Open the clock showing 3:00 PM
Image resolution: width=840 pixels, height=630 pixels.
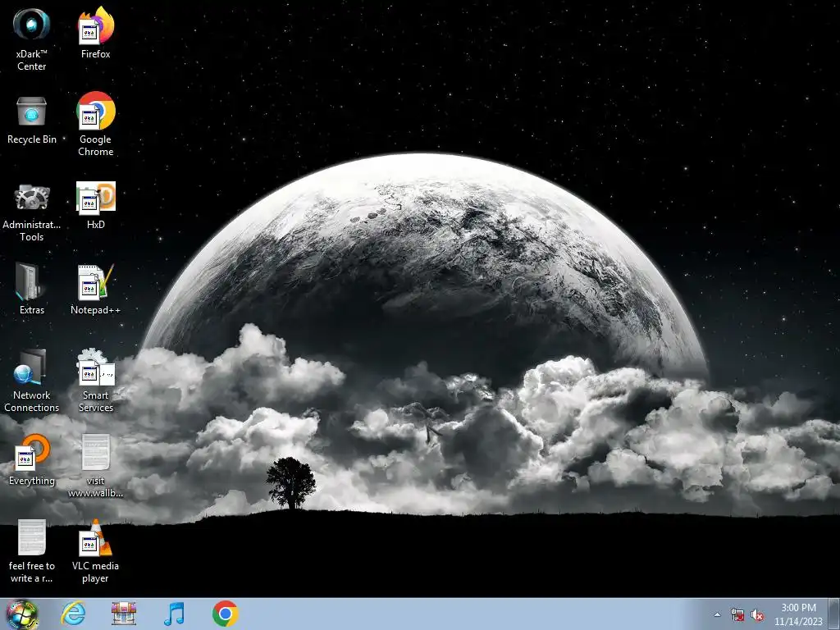click(798, 614)
